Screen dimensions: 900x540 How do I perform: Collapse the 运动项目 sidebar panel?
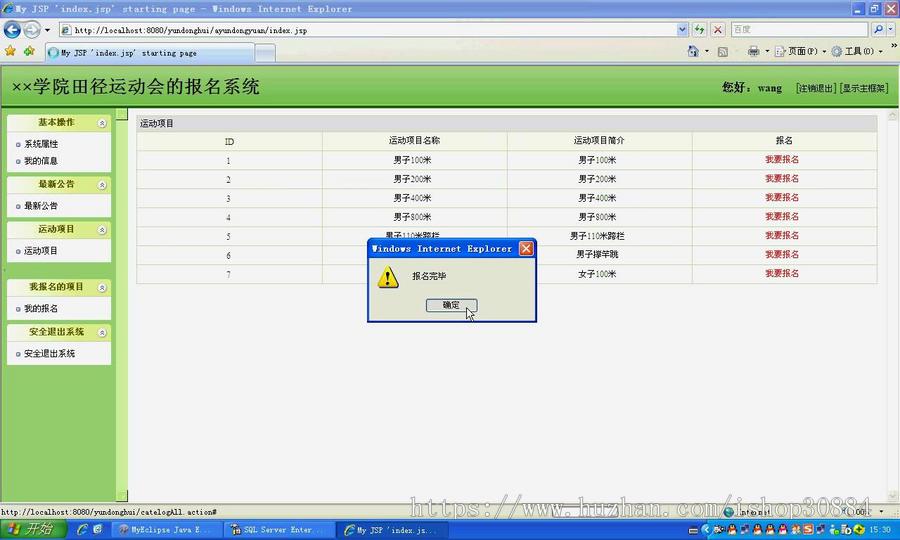[102, 230]
